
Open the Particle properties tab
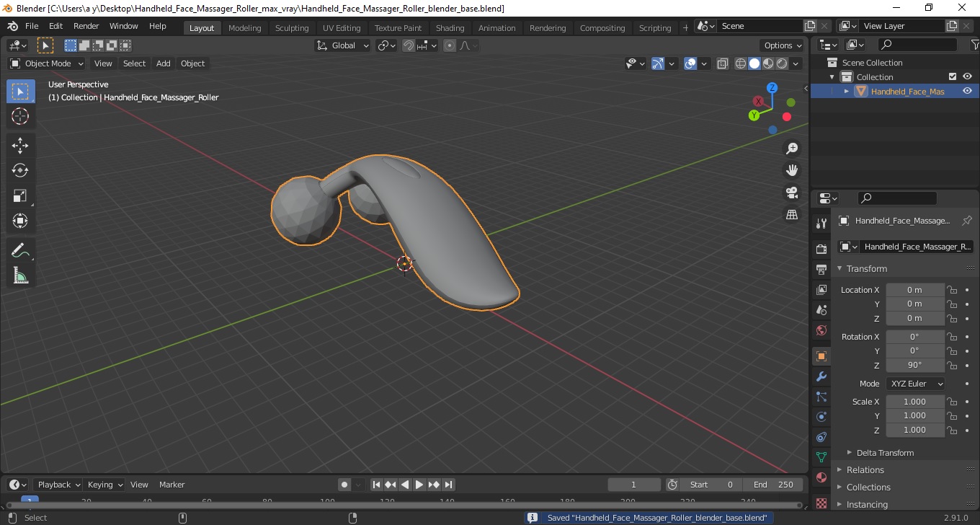pos(821,397)
